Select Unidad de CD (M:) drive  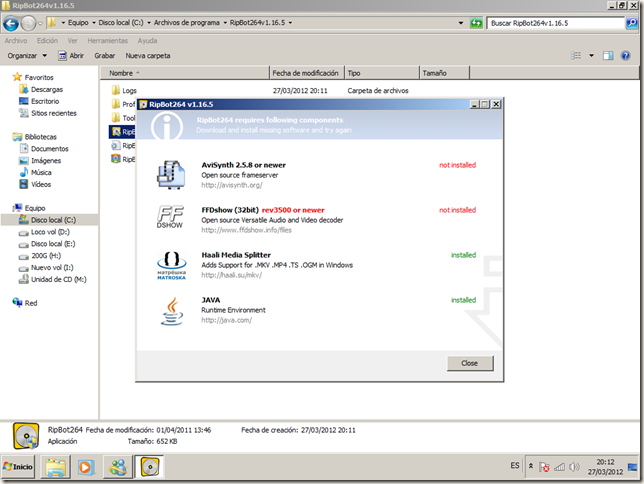[x=53, y=279]
